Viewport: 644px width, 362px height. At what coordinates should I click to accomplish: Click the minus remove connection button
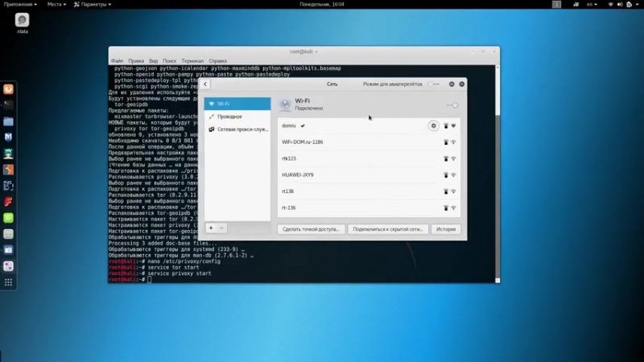221,228
